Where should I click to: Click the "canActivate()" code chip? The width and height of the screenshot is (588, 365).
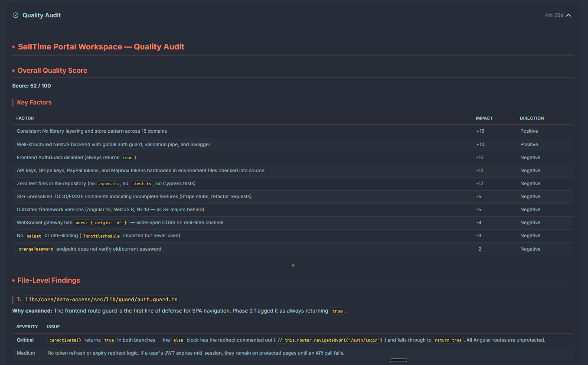click(x=65, y=340)
